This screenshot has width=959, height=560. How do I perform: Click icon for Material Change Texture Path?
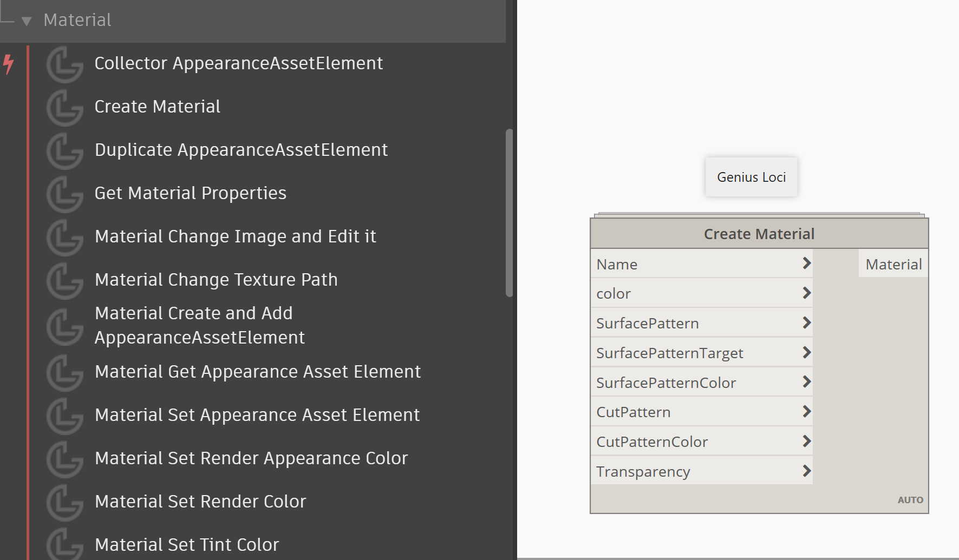tap(64, 280)
